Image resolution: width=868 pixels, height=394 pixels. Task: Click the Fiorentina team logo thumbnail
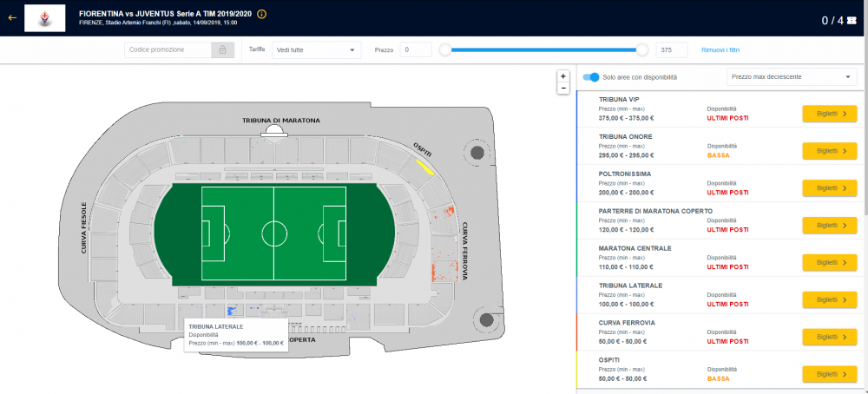click(45, 17)
